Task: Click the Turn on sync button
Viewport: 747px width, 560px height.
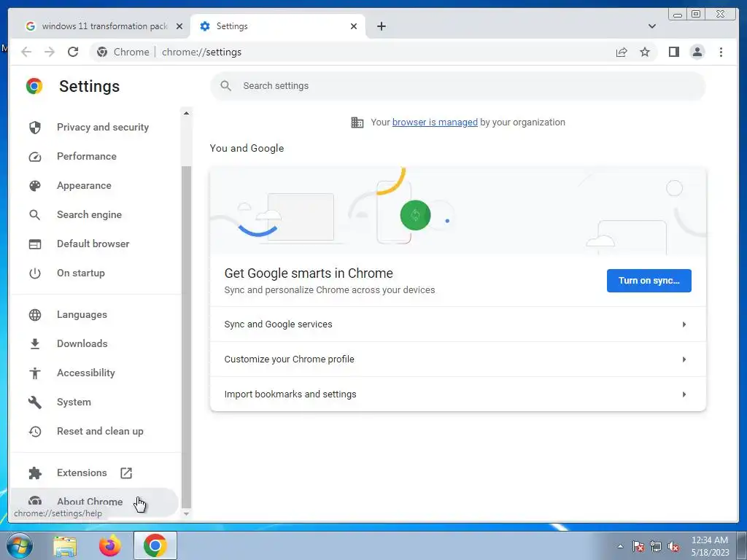Action: click(x=649, y=281)
